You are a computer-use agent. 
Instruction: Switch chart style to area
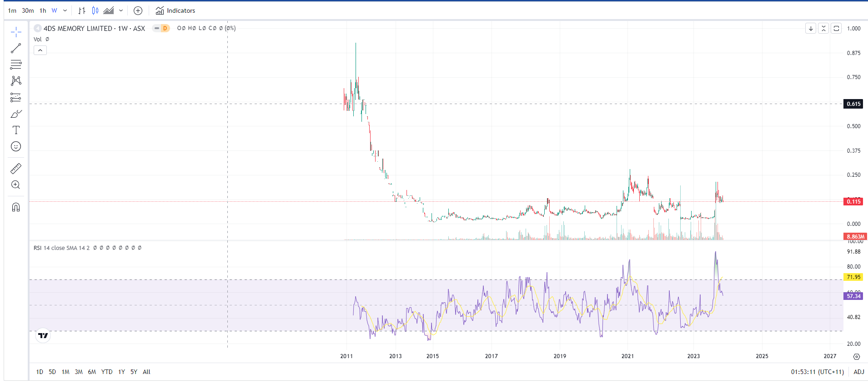109,10
